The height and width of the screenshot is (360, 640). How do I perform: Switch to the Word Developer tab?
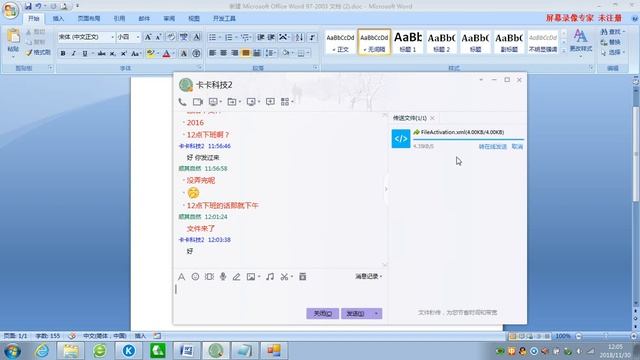(x=224, y=18)
